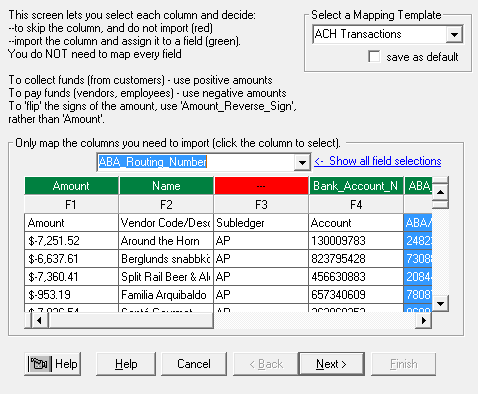The image size is (478, 394).
Task: Click the 'Around the Horn' vendor cell
Action: (166, 241)
